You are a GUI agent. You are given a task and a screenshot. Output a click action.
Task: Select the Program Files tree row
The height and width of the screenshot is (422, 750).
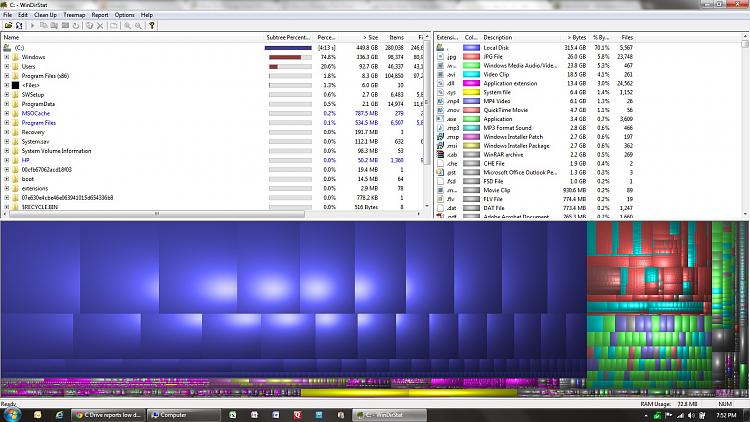click(x=213, y=123)
